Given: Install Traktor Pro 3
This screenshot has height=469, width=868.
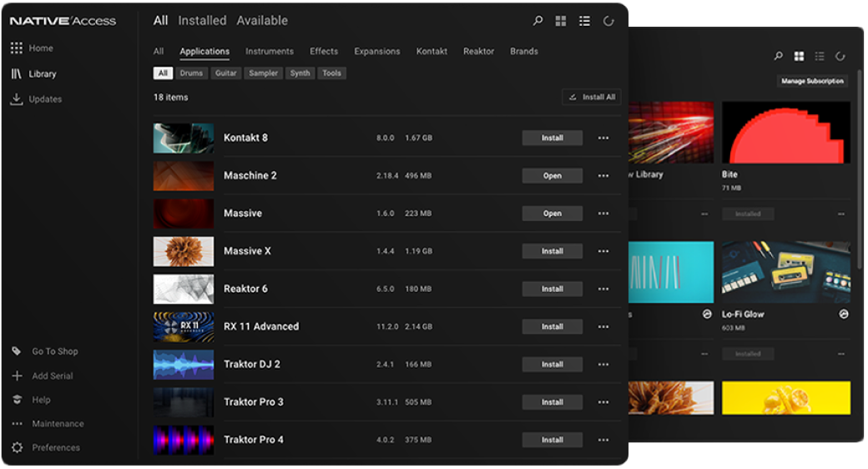Looking at the screenshot, I should coord(552,402).
